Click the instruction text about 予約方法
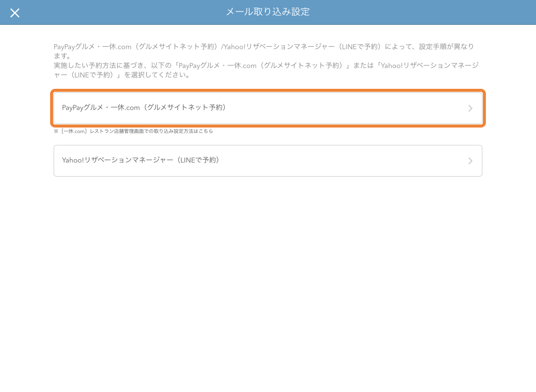Screen dimensions: 536x392 (x=268, y=61)
